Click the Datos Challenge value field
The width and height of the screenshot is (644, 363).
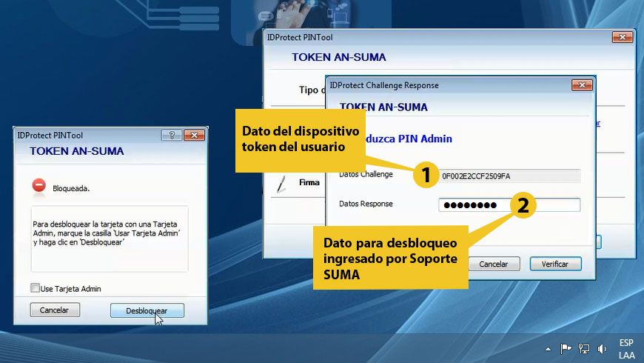tap(509, 176)
